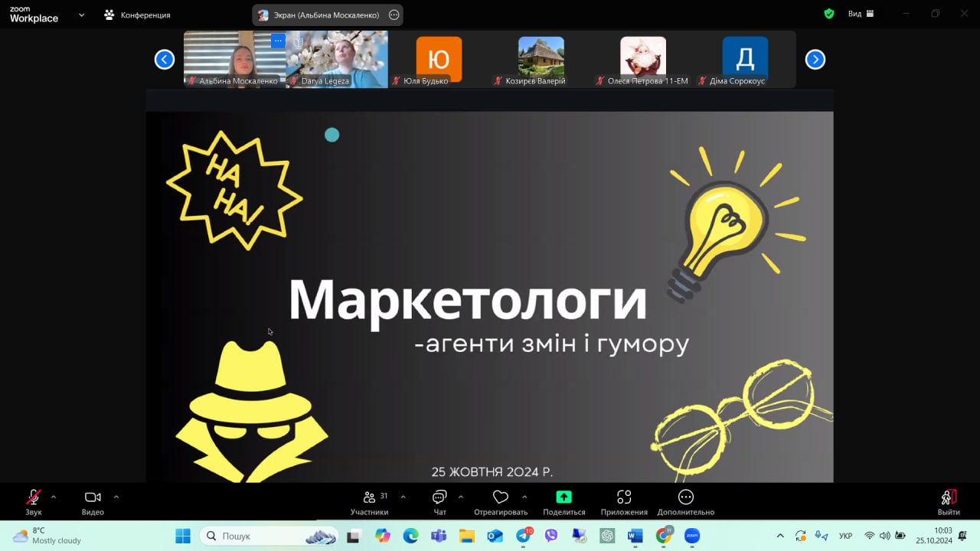
Task: Open Google Chrome from the taskbar
Action: point(664,536)
